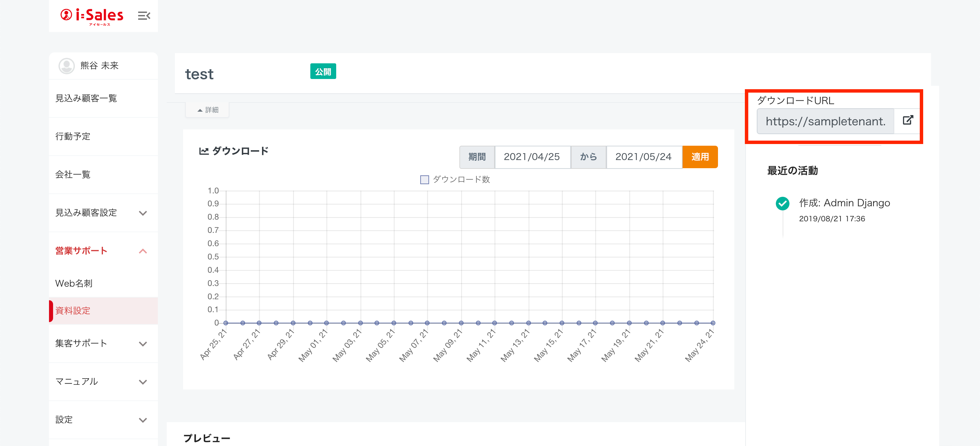Screen dimensions: 980x446
Task: Open 見込み顧客一覧 from sidebar
Action: click(86, 98)
